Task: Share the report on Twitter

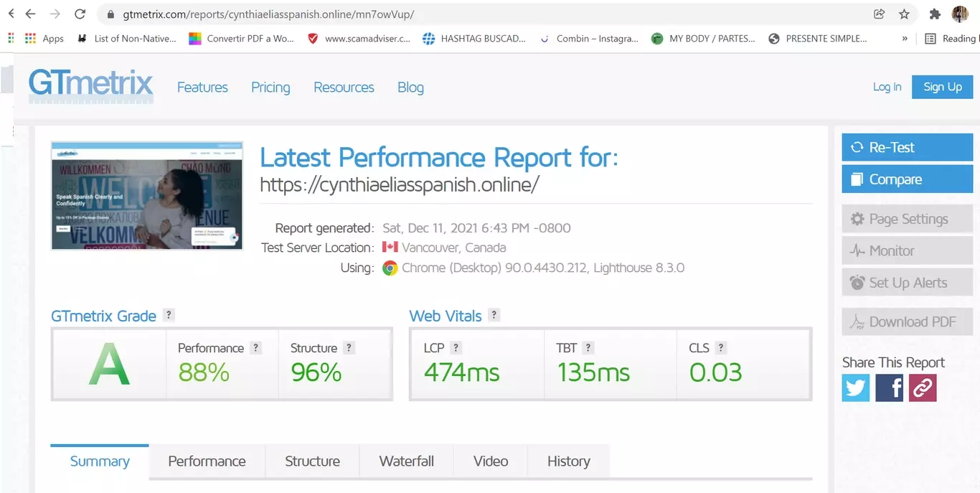Action: [855, 388]
